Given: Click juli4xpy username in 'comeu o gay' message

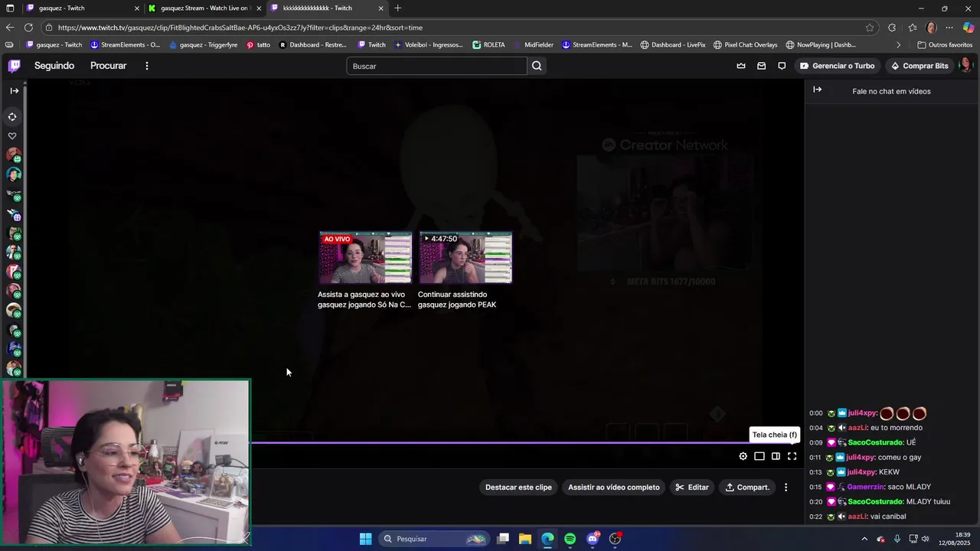Looking at the screenshot, I should coord(861,458).
